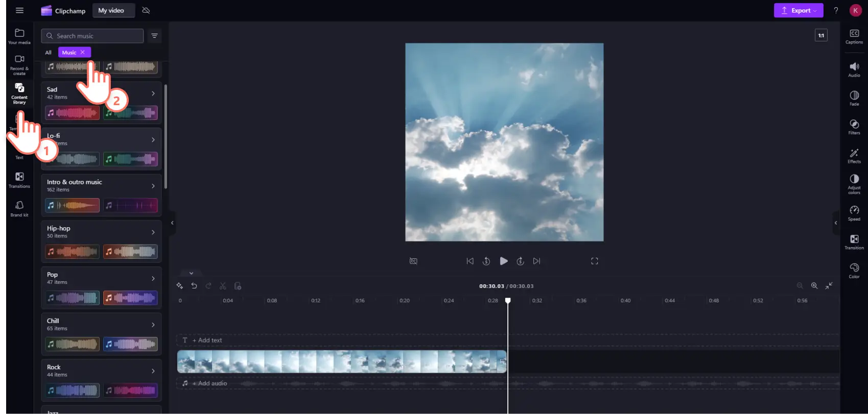Image resolution: width=868 pixels, height=414 pixels.
Task: Collapse the content library side panel
Action: tap(172, 223)
